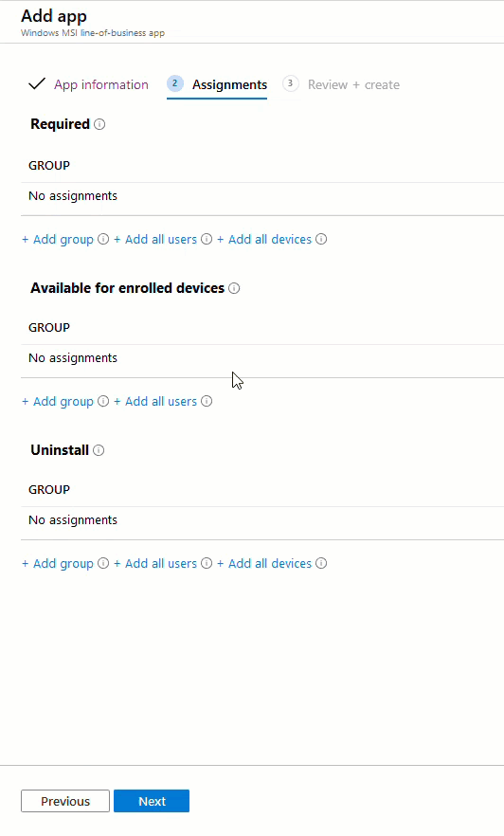Click info icon next to Required heading

(99, 124)
